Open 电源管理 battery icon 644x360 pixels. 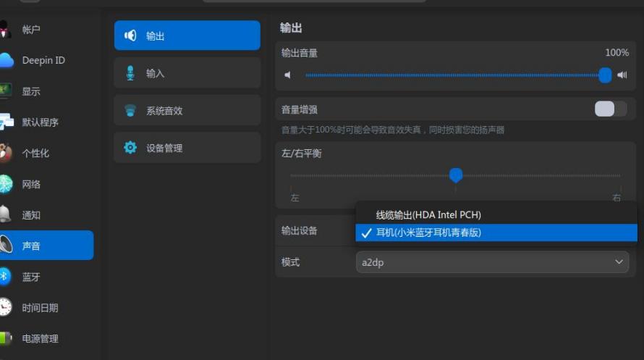tap(6, 338)
